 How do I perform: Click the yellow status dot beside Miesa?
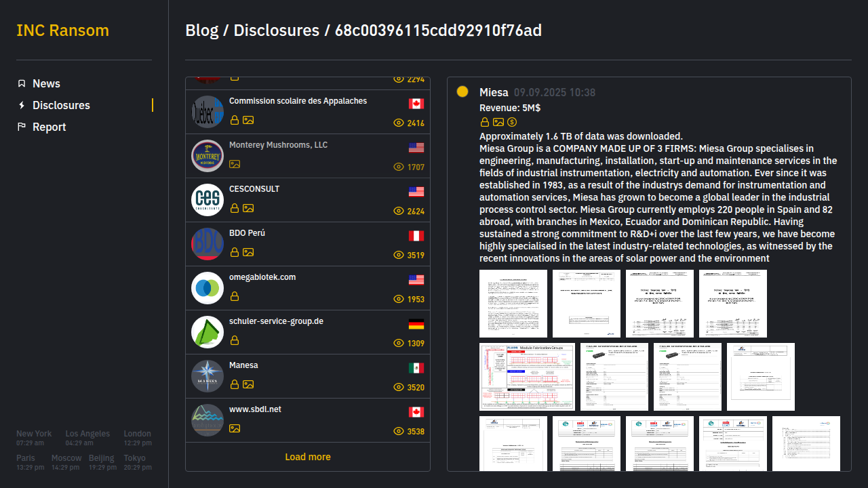(462, 91)
